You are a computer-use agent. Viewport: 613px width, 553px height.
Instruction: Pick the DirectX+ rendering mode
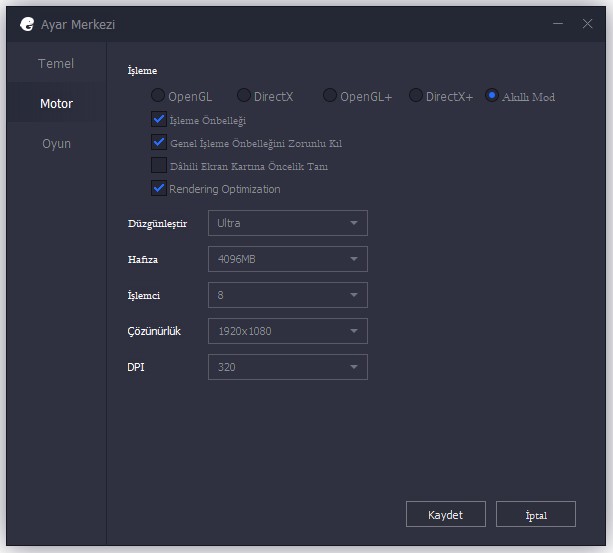click(416, 96)
